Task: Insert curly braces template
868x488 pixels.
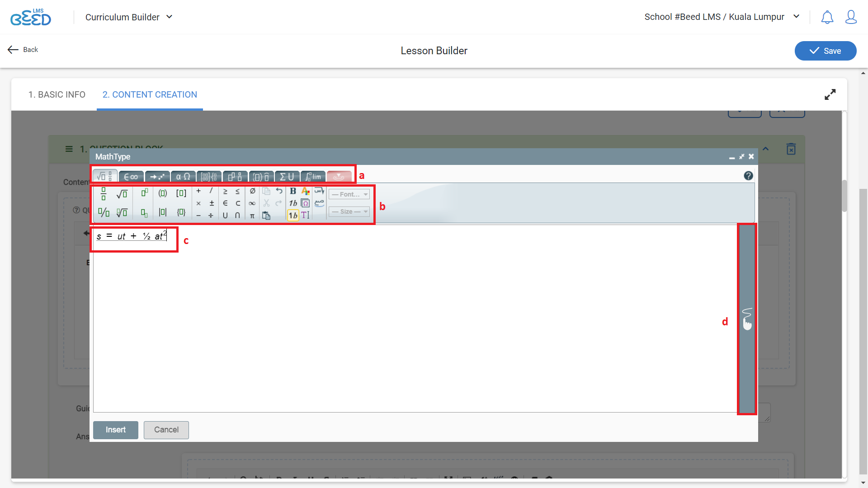Action: pyautogui.click(x=181, y=212)
